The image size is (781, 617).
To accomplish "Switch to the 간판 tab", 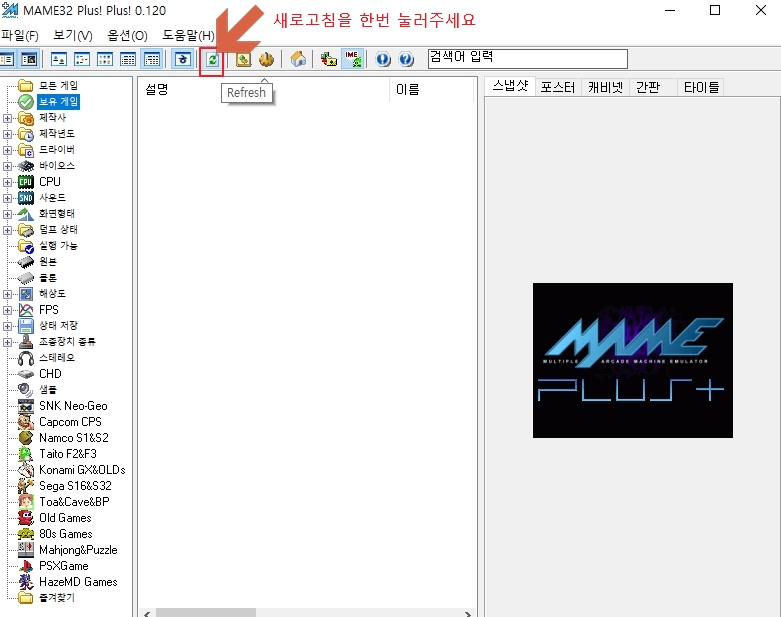I will coord(648,88).
